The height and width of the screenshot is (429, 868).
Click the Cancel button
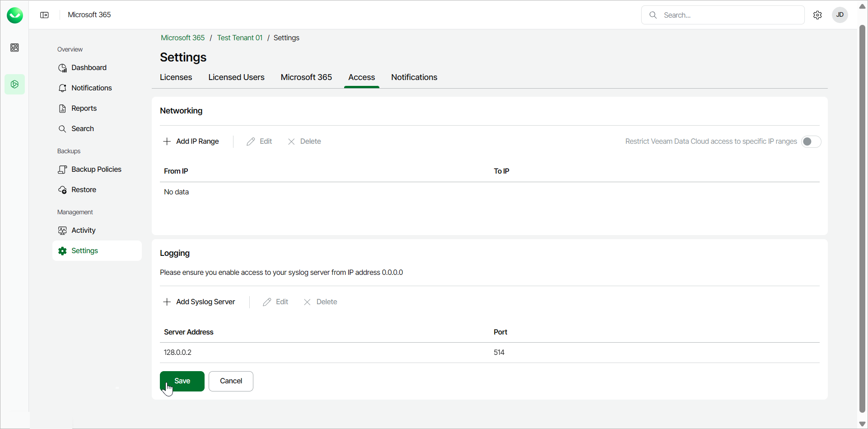tap(231, 381)
